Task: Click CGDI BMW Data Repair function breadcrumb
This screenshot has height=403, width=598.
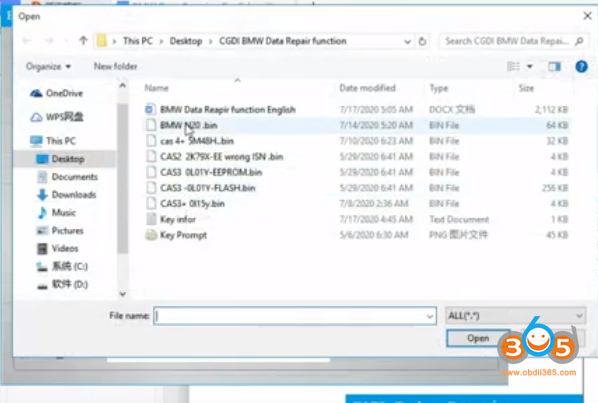Action: (x=283, y=41)
